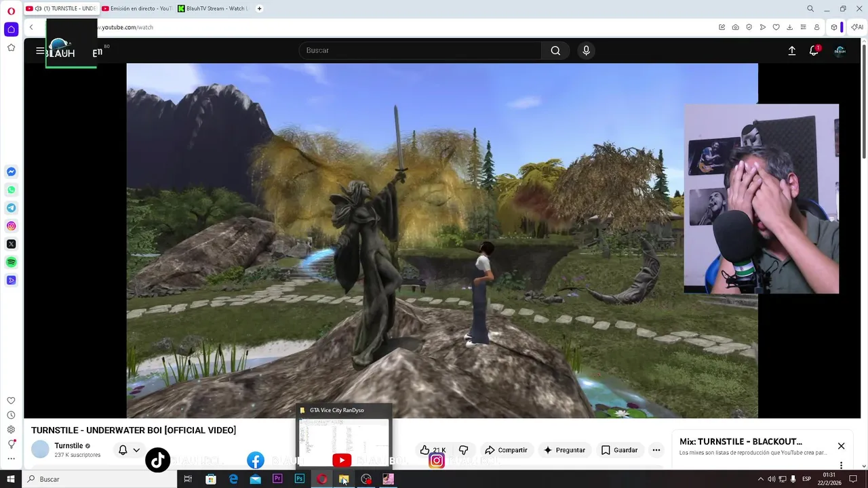Add page to bookmarks heart in address bar
The image size is (868, 488).
click(776, 27)
